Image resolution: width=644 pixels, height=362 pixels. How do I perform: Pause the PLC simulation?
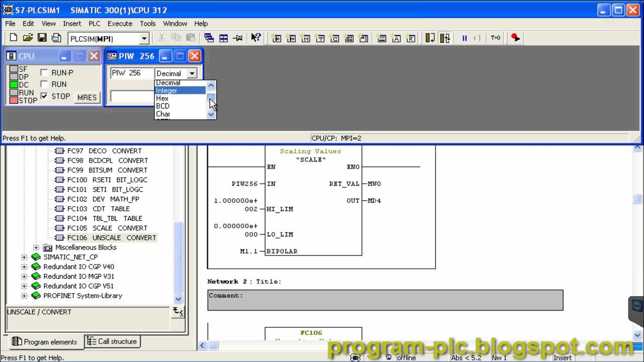pos(464,38)
